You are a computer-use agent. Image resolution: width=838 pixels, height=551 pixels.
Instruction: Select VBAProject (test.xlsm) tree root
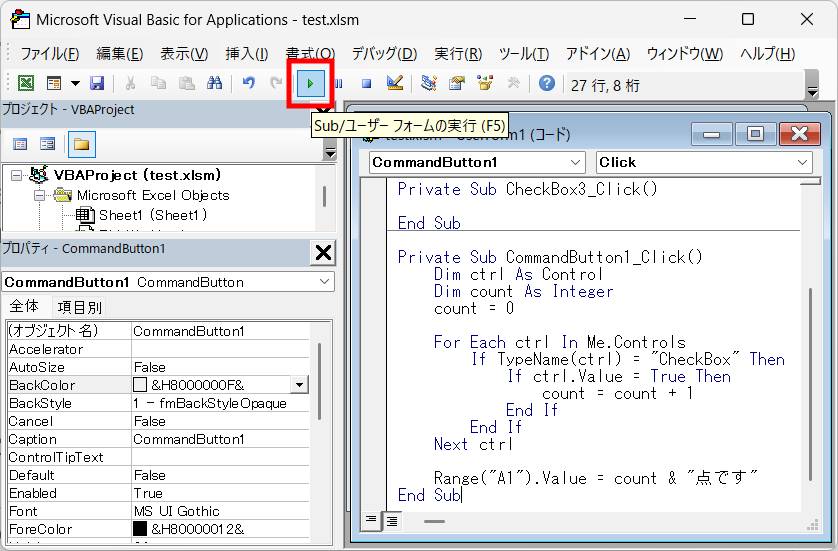(137, 175)
